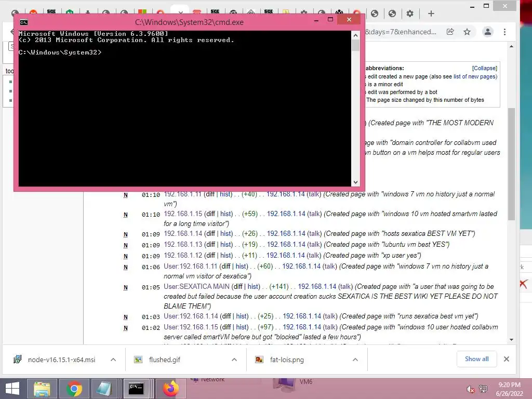Click Show all downloads button
The width and height of the screenshot is (532, 399).
click(x=477, y=359)
